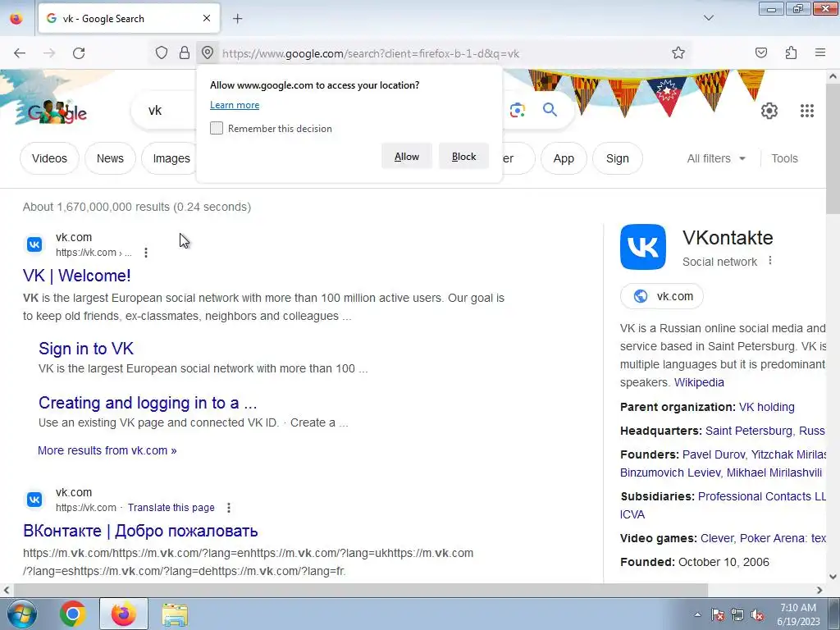This screenshot has width=840, height=630.
Task: Click the horizontal scrollbar right arrow
Action: coord(819,590)
